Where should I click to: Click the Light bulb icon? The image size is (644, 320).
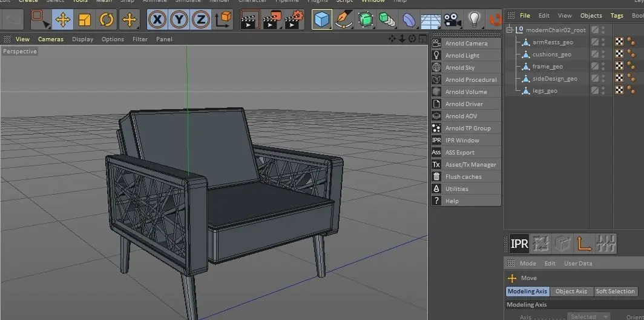475,19
